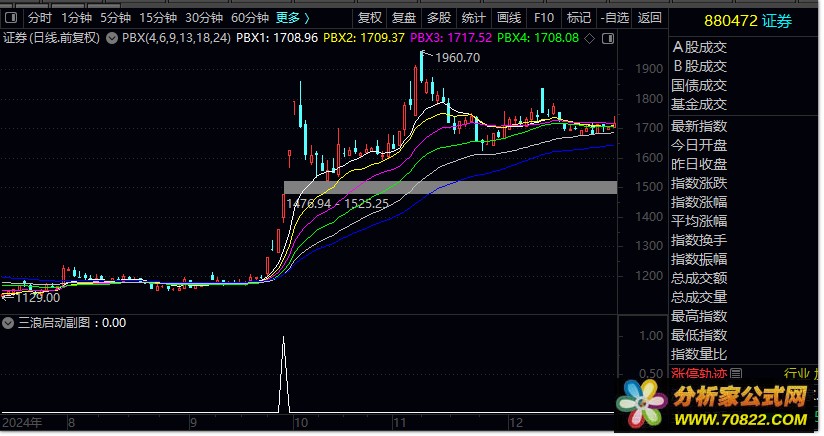The image size is (824, 436).
Task: Click the 10 month marker on time axis
Action: [301, 423]
